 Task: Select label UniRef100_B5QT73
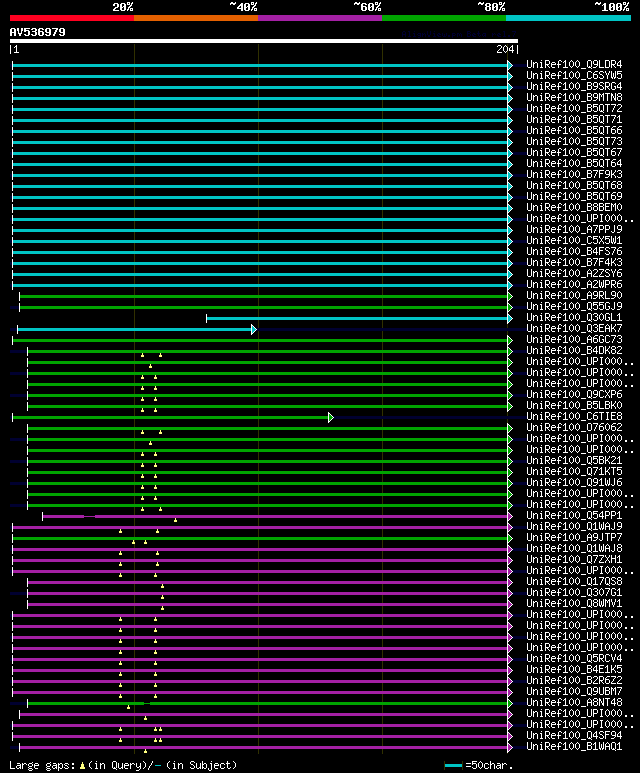(x=574, y=141)
